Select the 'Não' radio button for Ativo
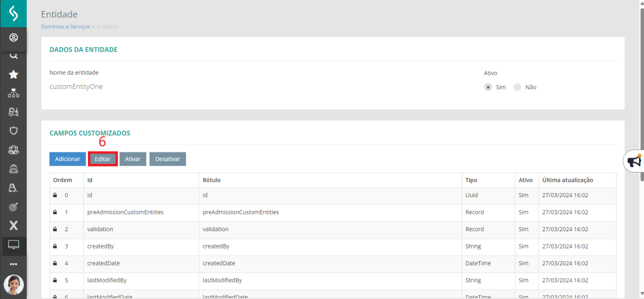Viewport: 644px width, 299px height. (517, 87)
